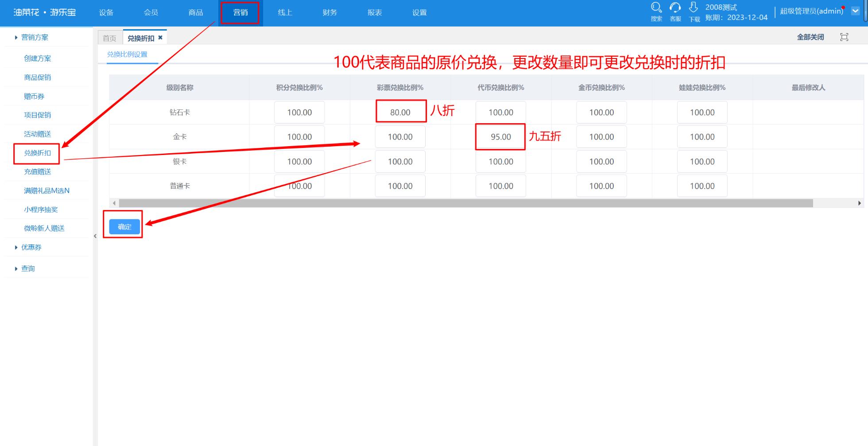
Task: Edit 钻石卡 金币兑换比例 field
Action: coord(601,112)
